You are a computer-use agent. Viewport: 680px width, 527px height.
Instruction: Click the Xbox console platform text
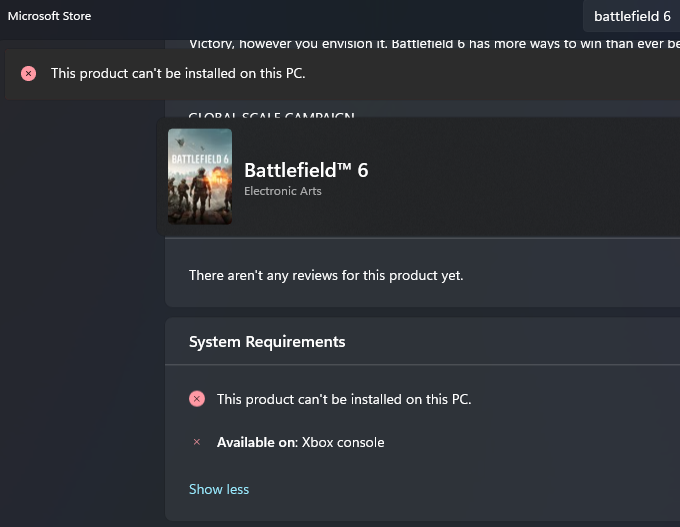pyautogui.click(x=343, y=442)
